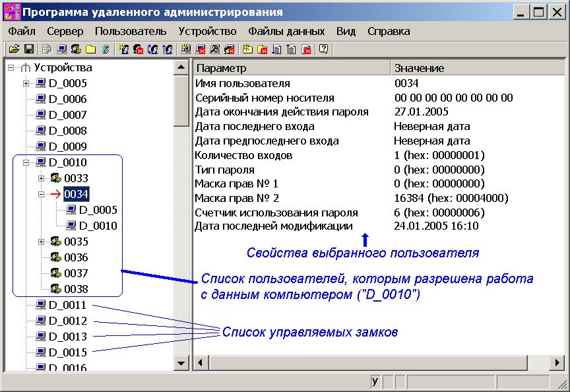The height and width of the screenshot is (392, 570).
Task: Click the green S toolbar icon
Action: (106, 49)
